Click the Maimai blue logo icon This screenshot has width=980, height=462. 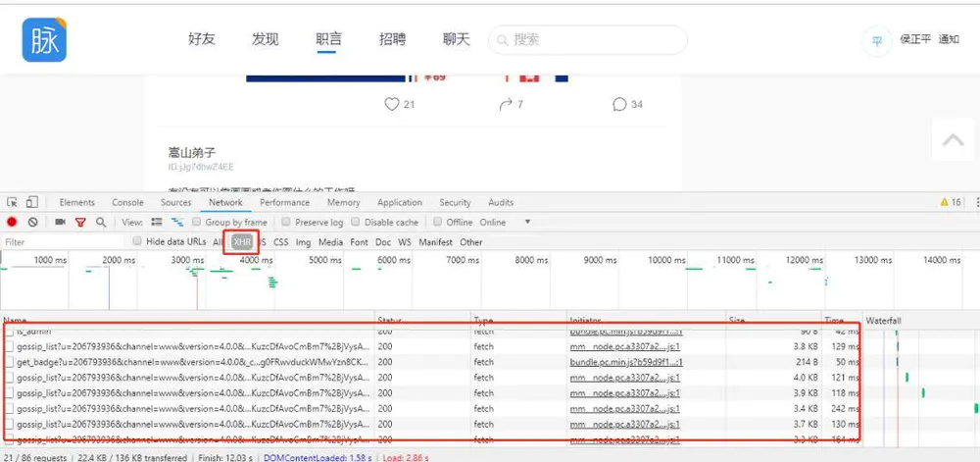[x=44, y=40]
